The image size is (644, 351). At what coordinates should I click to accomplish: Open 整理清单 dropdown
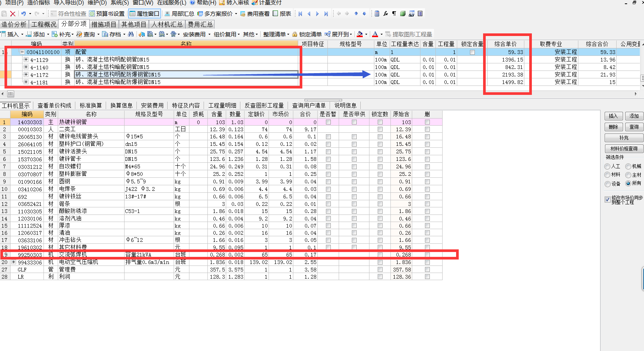pos(288,34)
